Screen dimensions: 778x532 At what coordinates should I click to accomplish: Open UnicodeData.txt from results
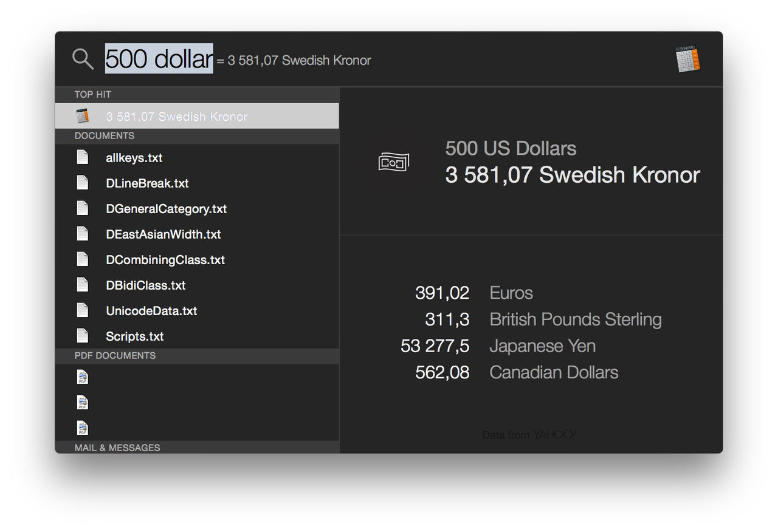[x=151, y=311]
